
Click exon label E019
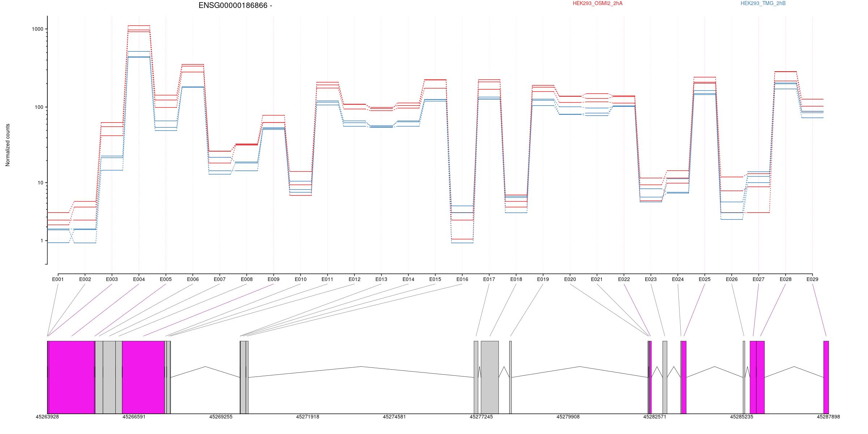(x=543, y=279)
